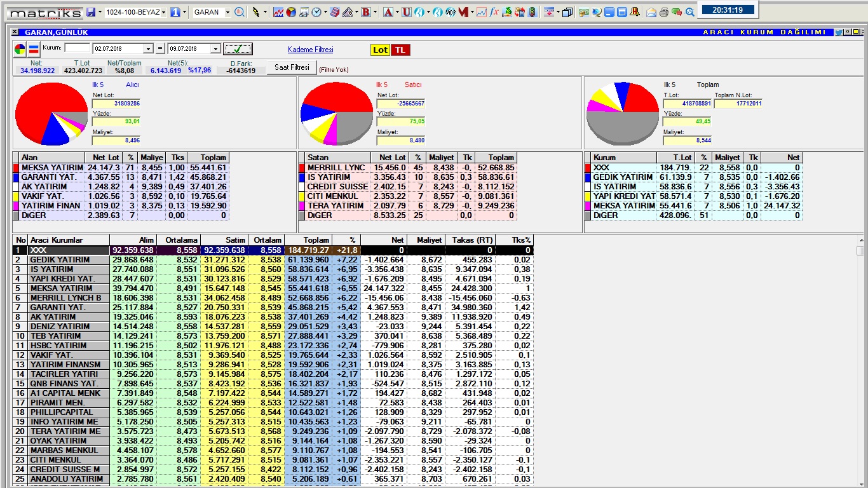Click the clock icon in toolbar
868x488 pixels.
point(316,12)
